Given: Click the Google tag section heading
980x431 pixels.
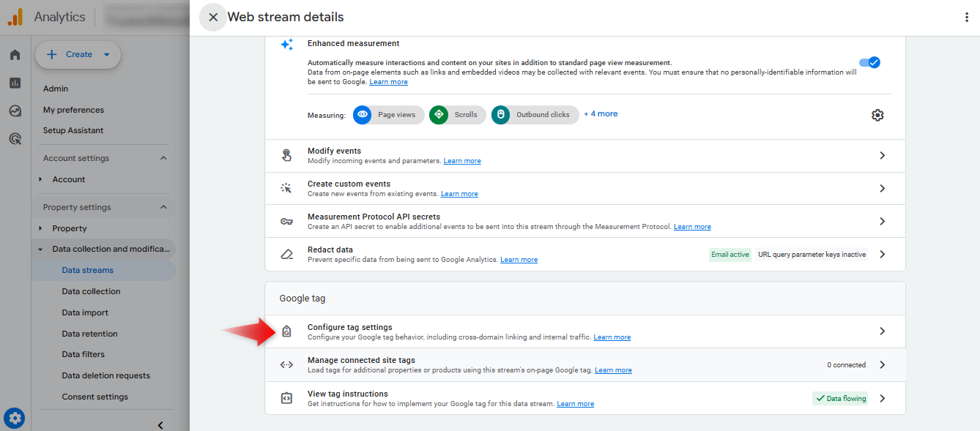Looking at the screenshot, I should pos(302,299).
